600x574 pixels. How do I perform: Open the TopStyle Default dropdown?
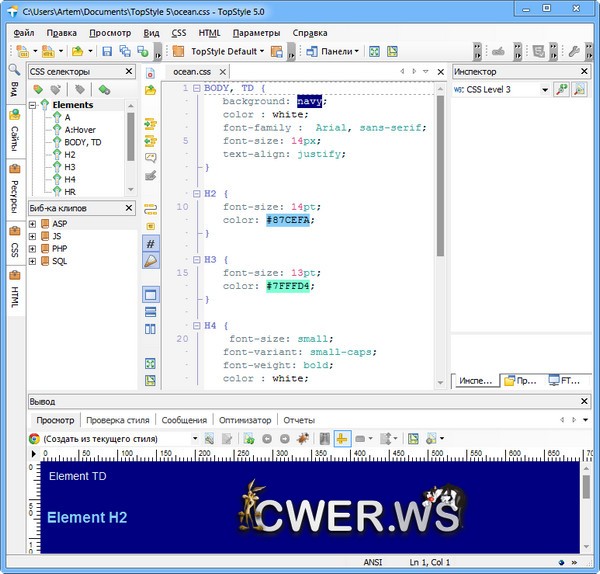coord(227,51)
